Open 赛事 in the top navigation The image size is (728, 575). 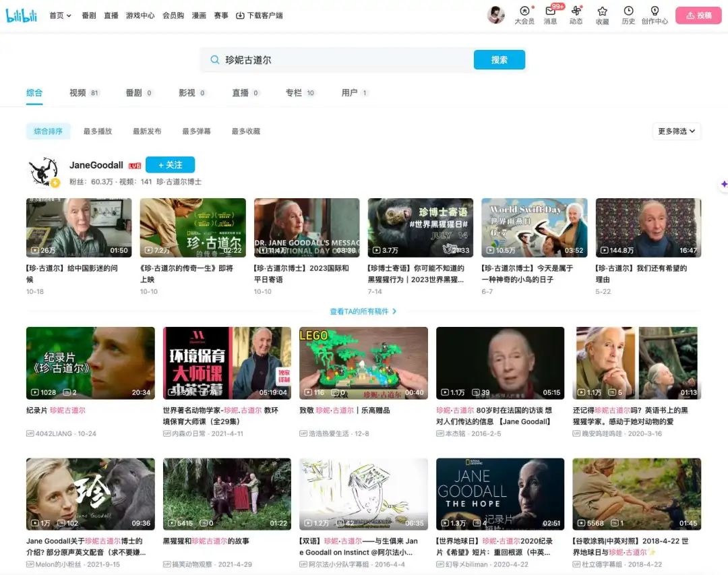[221, 16]
